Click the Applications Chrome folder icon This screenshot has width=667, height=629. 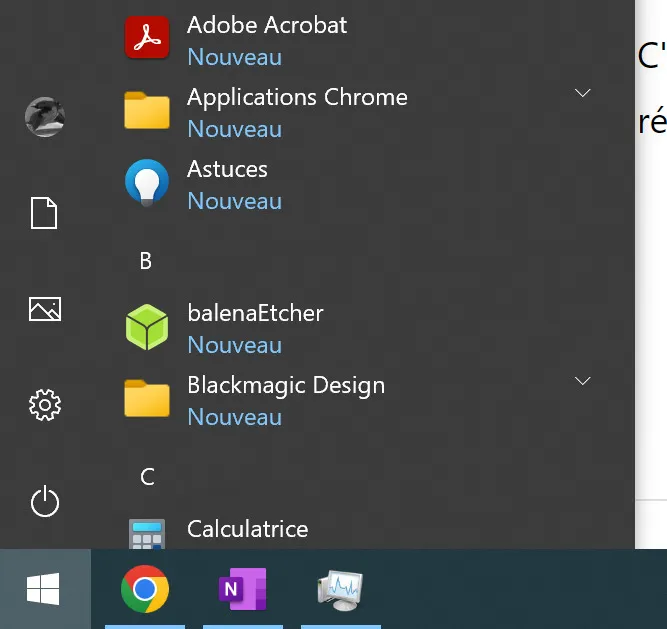(147, 110)
